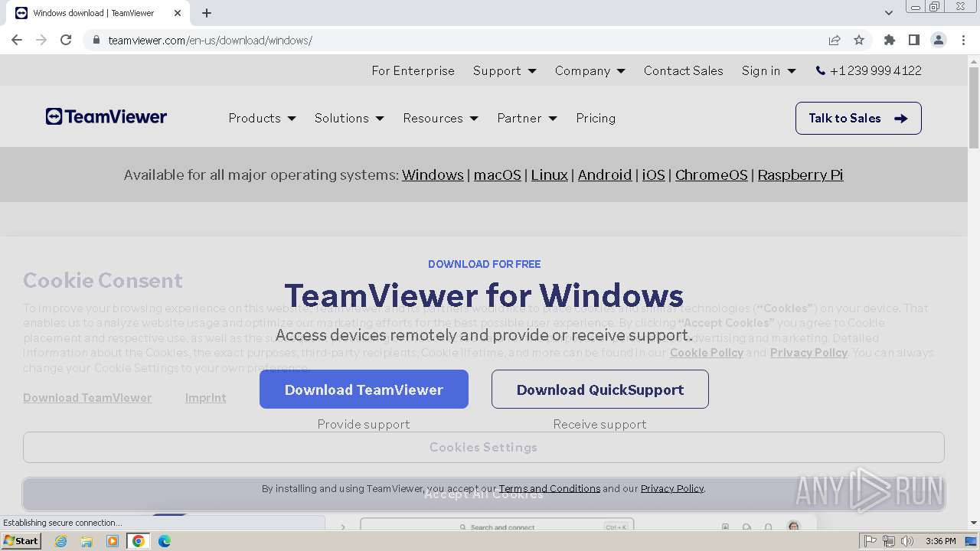Call the +1 239 999 4122 number
Screen dimensions: 980x551
(869, 70)
